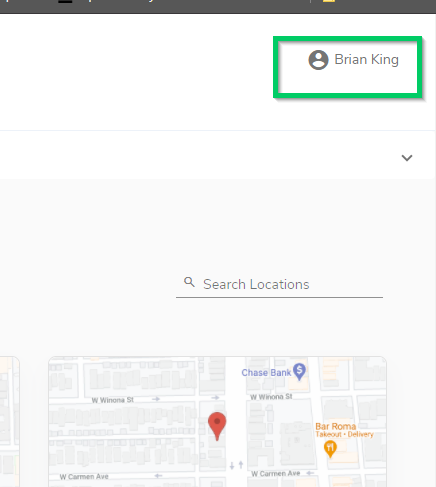Click the Bar Roma restaurant marker icon
This screenshot has height=487, width=436.
click(x=330, y=449)
